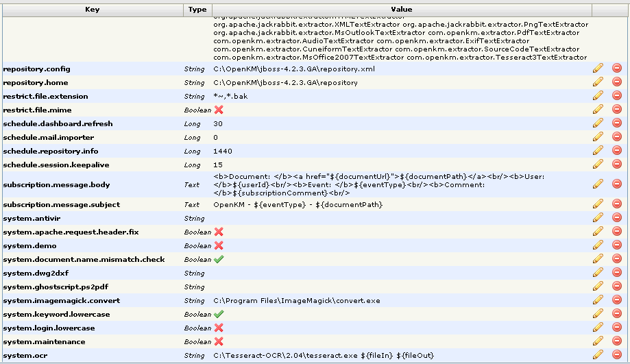
Task: Edit system.maintenance with its pencil icon
Action: tap(598, 341)
